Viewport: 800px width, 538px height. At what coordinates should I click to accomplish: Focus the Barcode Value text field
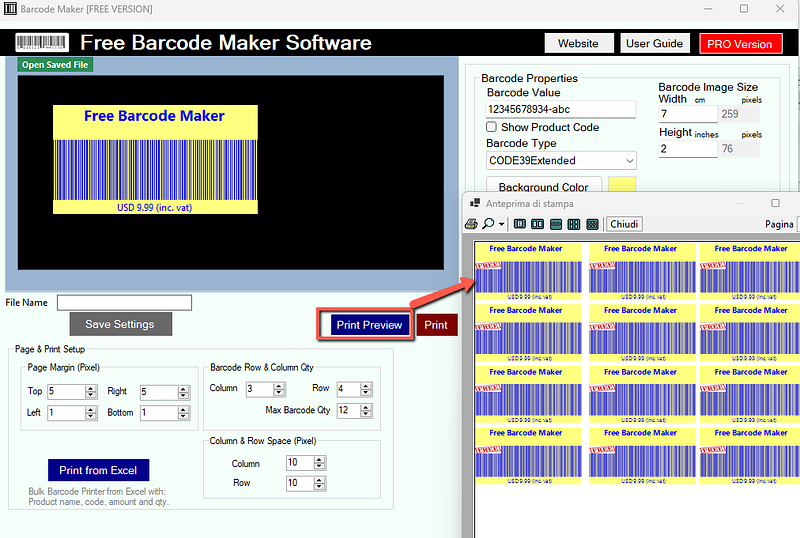click(x=561, y=109)
